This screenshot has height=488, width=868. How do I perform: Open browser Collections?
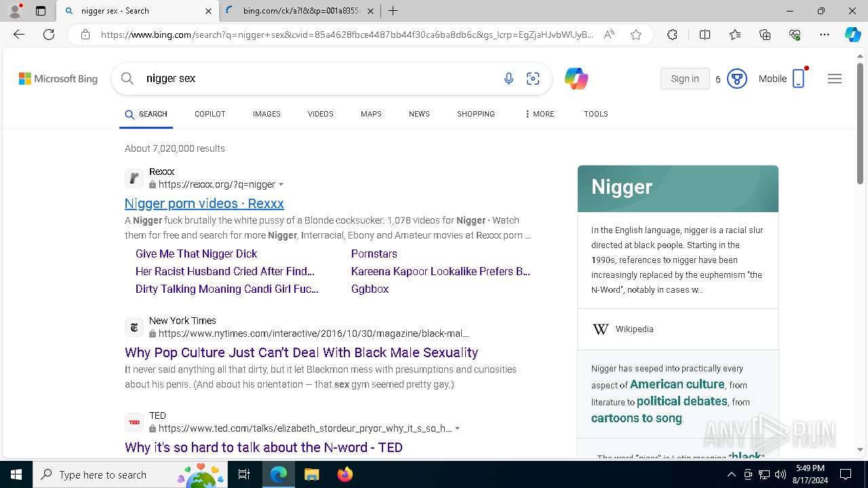(765, 35)
